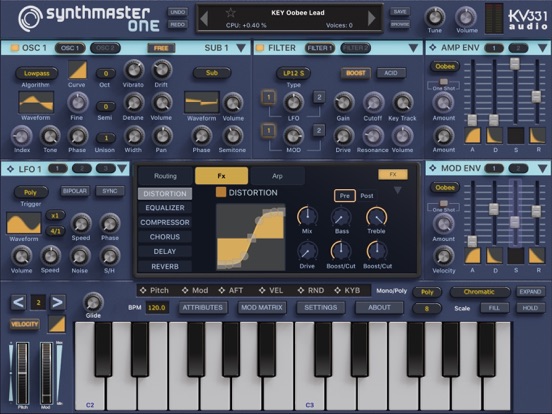Open the AMP ENV section dropdown arrow
Screen dimensions: 552x414
tap(542, 48)
